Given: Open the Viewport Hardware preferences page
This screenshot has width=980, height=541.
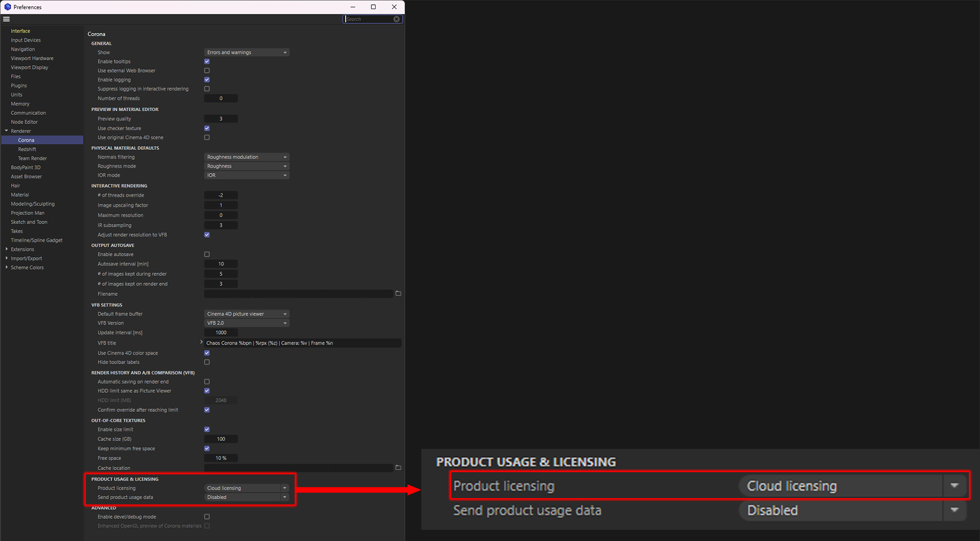Looking at the screenshot, I should [x=32, y=58].
